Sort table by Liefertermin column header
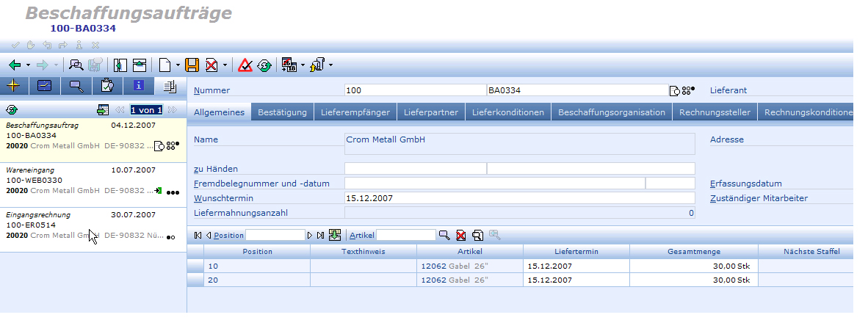868x323 pixels. pos(576,252)
